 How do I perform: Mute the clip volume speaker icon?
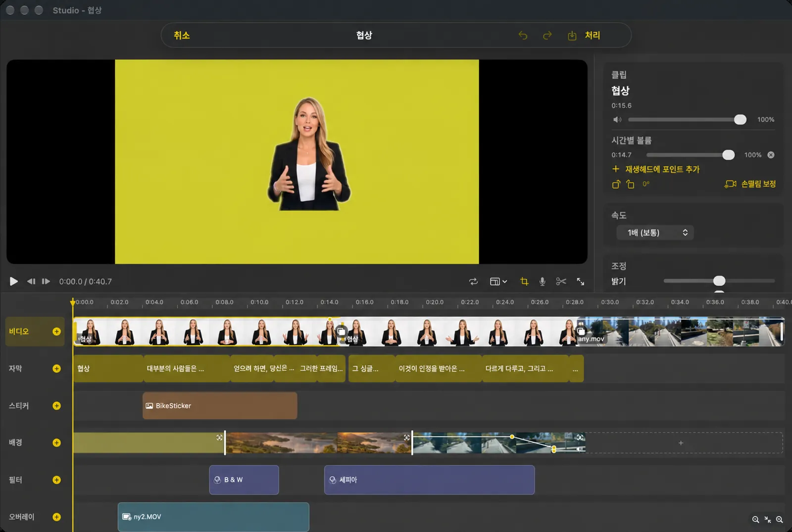[617, 119]
